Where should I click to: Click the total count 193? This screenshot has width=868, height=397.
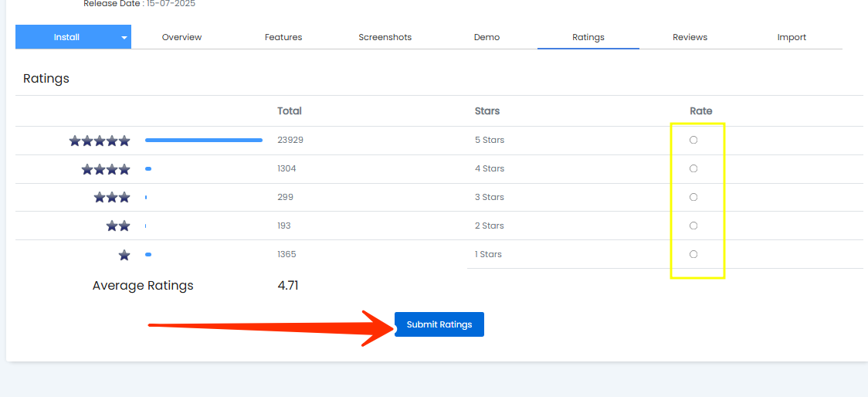pyautogui.click(x=284, y=226)
